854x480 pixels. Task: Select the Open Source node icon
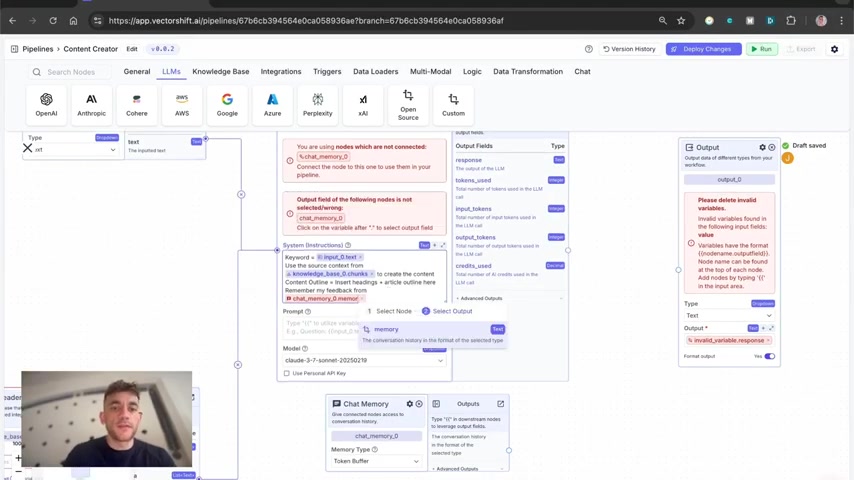point(408,104)
